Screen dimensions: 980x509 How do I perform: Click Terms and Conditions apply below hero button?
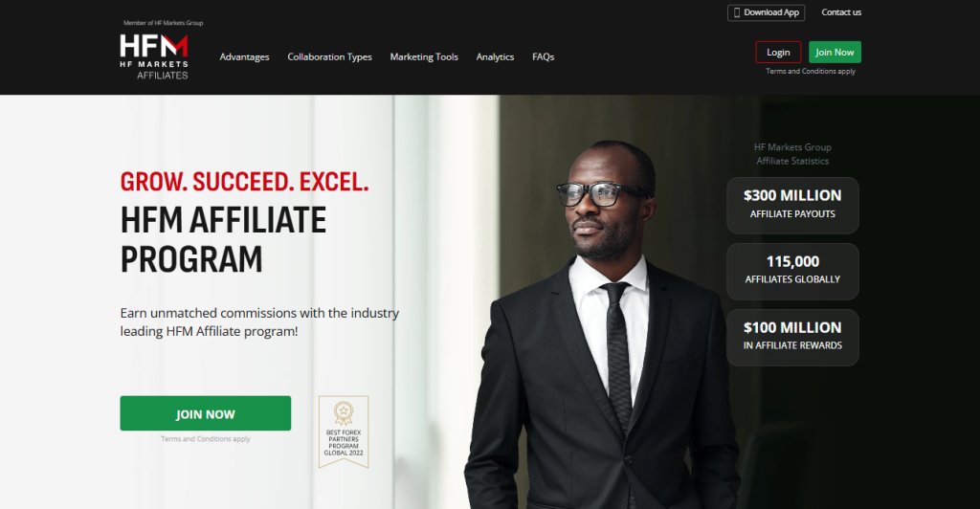[x=206, y=439]
